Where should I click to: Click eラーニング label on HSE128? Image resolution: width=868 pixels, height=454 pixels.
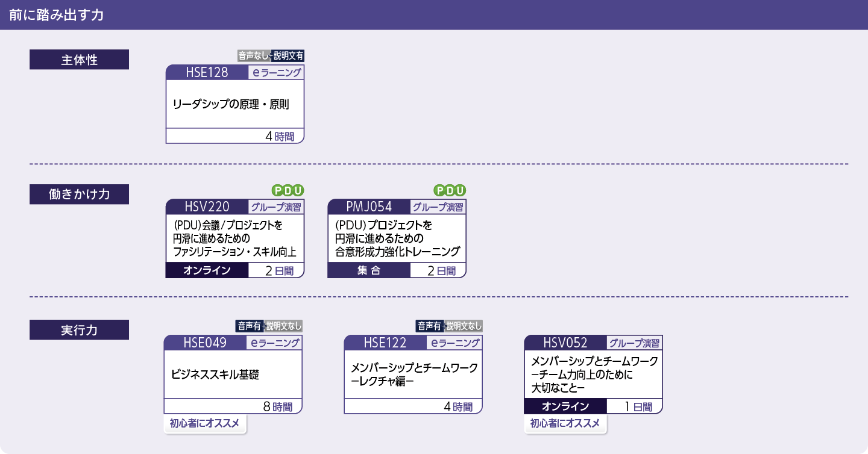click(x=275, y=72)
